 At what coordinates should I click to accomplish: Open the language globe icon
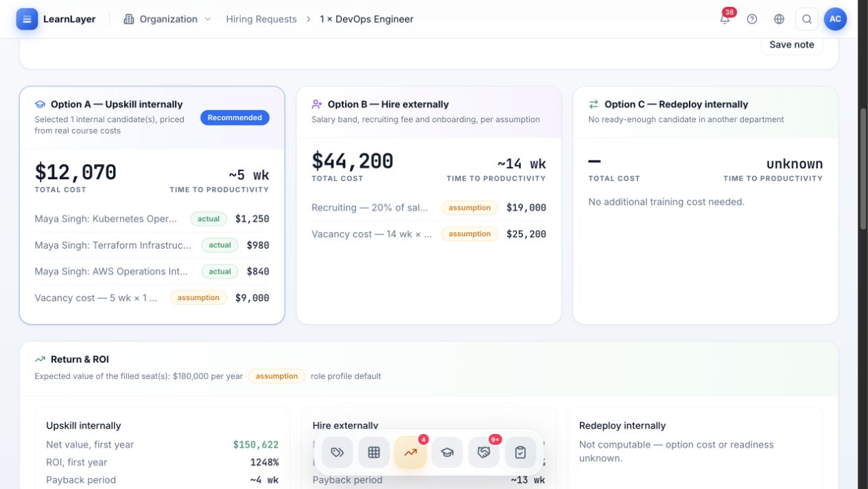[x=779, y=19]
